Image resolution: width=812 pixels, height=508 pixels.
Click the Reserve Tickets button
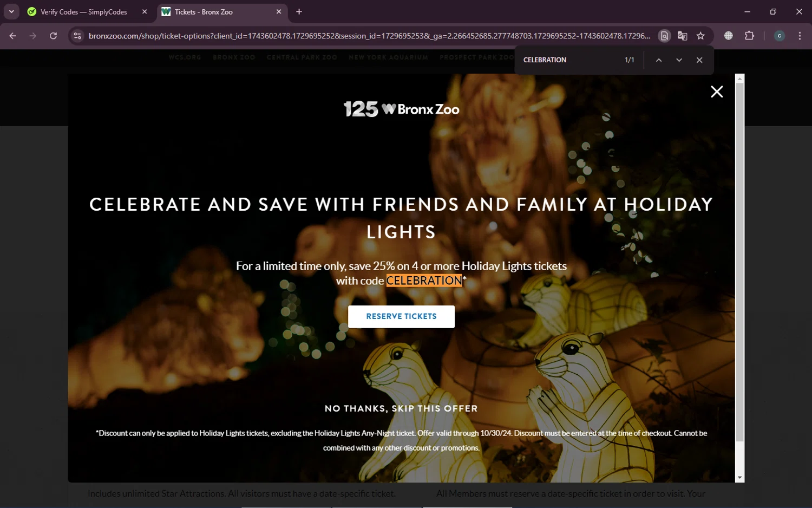(401, 316)
